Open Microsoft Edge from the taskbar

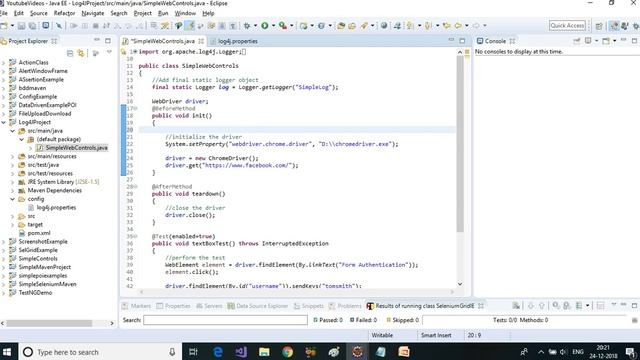click(x=218, y=351)
